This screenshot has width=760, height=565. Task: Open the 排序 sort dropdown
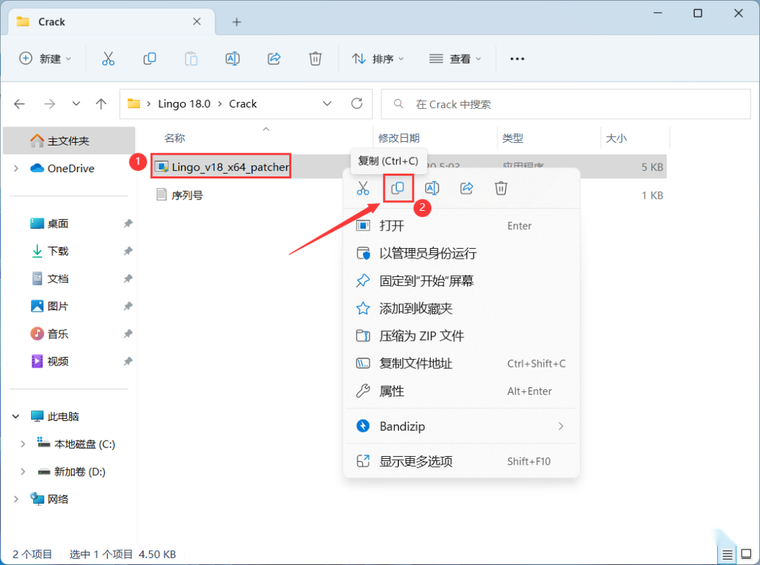point(378,59)
